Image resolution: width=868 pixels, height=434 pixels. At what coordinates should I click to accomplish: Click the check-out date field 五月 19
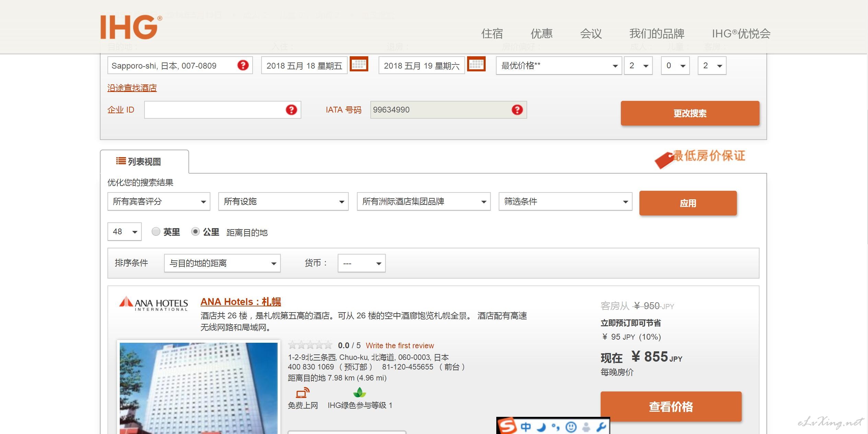[x=422, y=65]
